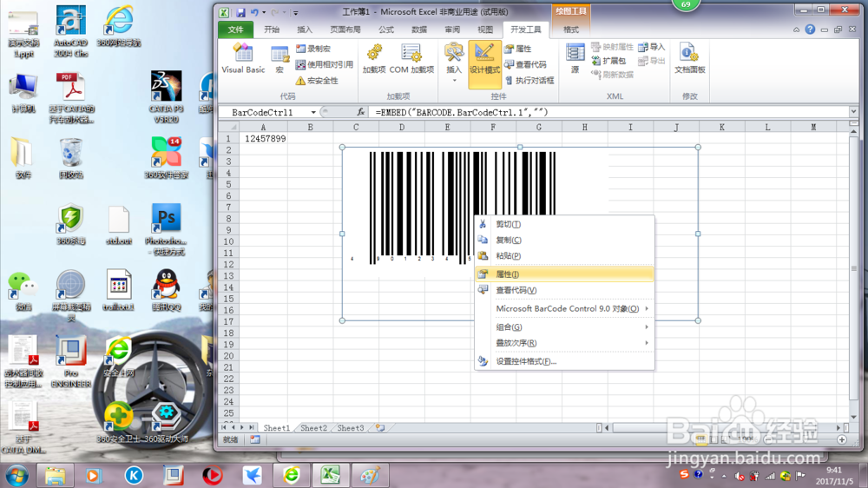This screenshot has height=488, width=868.
Task: Expand the Group submenu
Action: coord(564,326)
